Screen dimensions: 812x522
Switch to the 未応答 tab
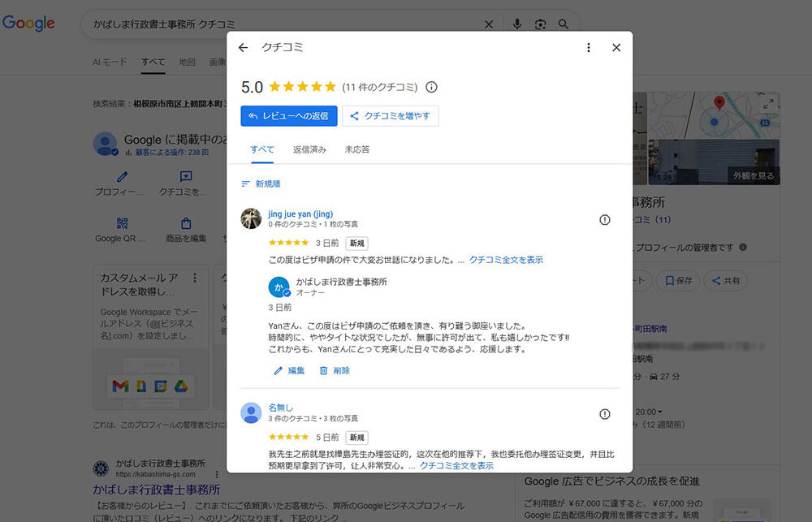[356, 149]
